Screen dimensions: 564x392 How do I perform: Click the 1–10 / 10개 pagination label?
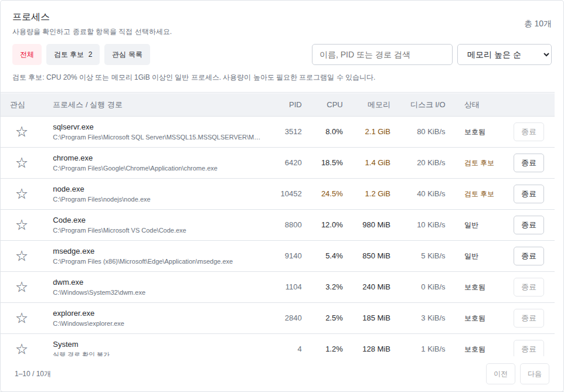32,374
